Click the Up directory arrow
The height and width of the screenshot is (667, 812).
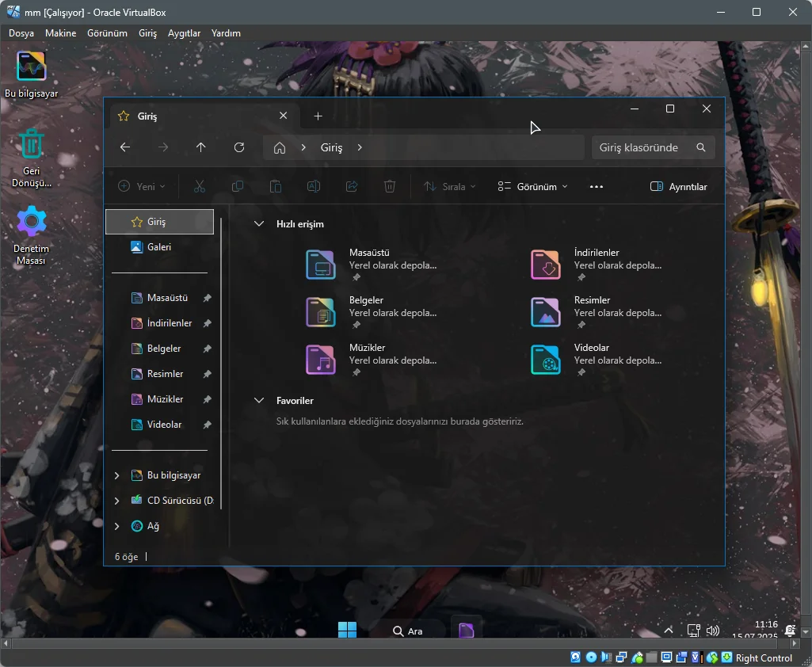tap(201, 147)
